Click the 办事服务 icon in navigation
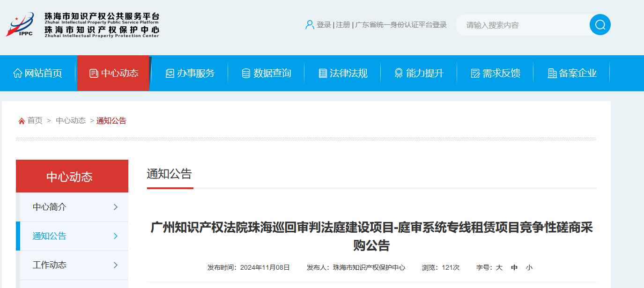Screen dimensions: 644x288 [x=170, y=74]
